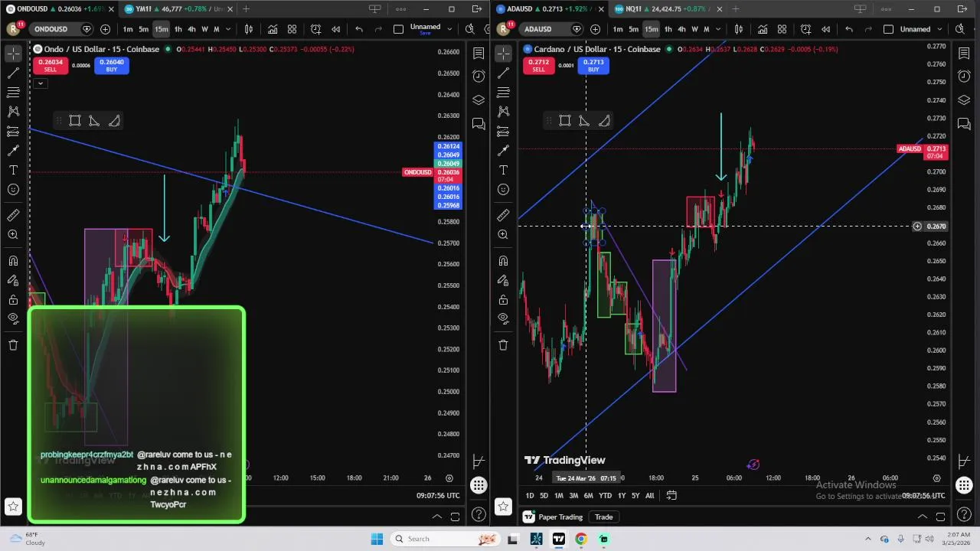Select 5m timeframe in ONDOUSD window
This screenshot has height=551, width=980.
click(143, 29)
